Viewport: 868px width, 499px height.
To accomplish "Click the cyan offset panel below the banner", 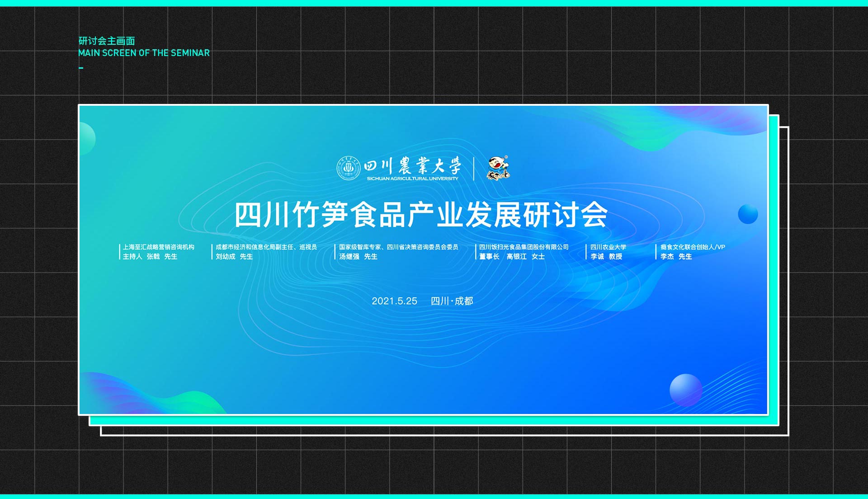I will point(434,420).
